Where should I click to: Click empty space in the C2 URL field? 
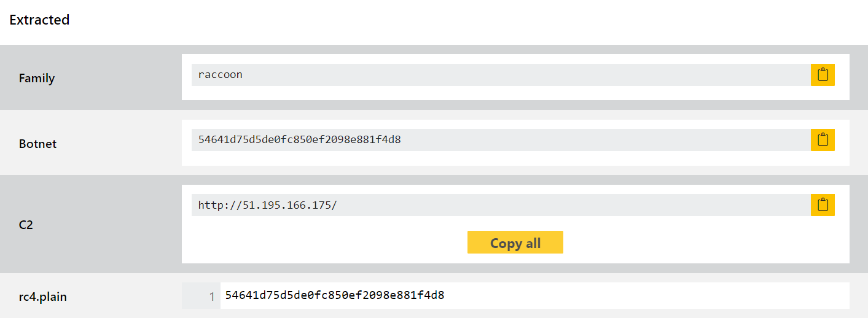571,205
